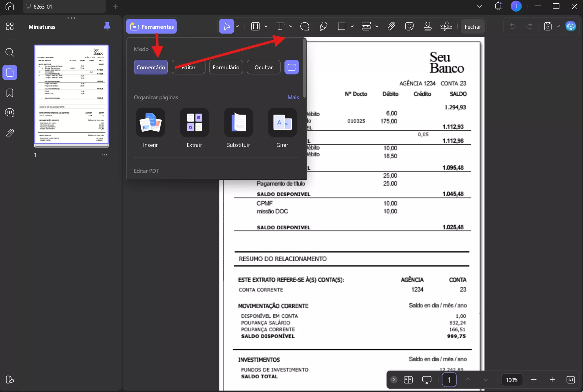Open the Ferramentas menu
Screen dimensions: 583x392
pyautogui.click(x=152, y=27)
